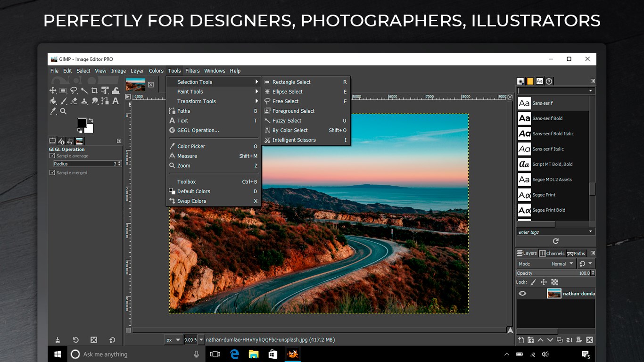Screen dimensions: 644x362
Task: Select the nathan-dumla layer thumbnail
Action: pyautogui.click(x=554, y=294)
